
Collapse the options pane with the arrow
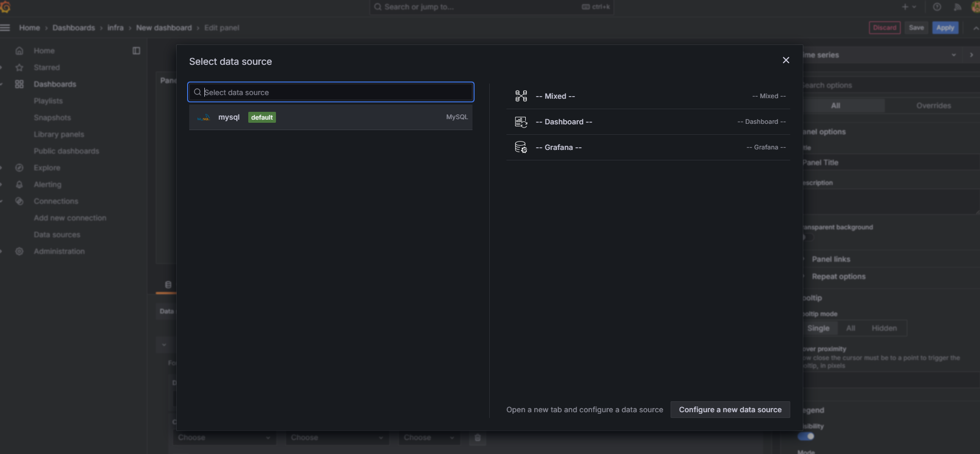click(x=972, y=55)
